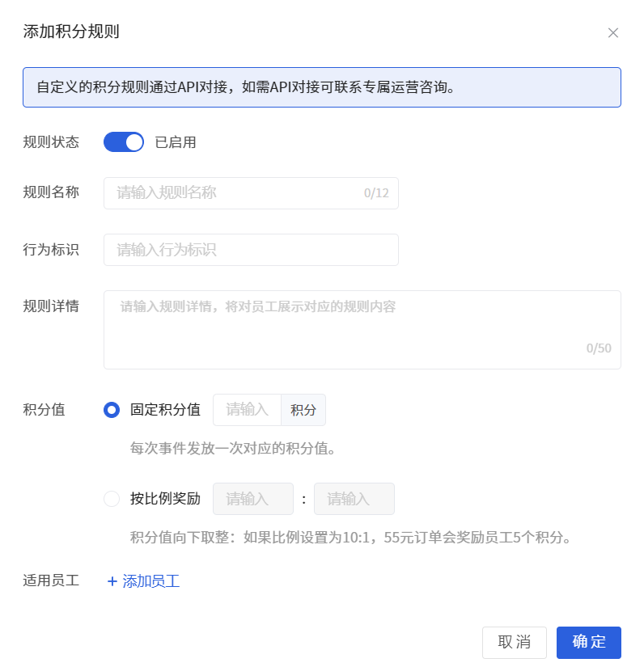This screenshot has height=667, width=644.
Task: Select the 固定积分值 radio button
Action: pos(112,410)
